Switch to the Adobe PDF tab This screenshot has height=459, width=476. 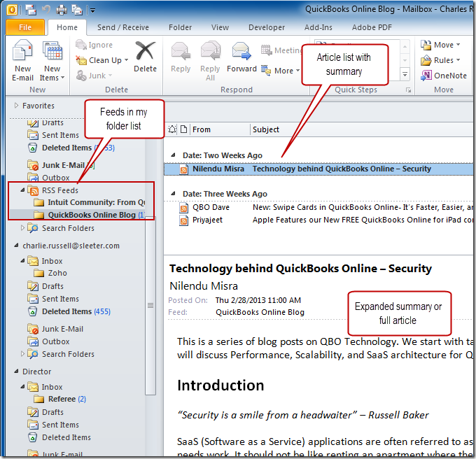tap(372, 27)
